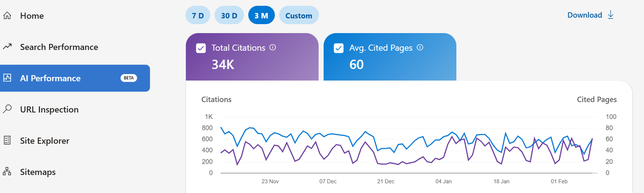Open info icon beside Avg. Cited Pages

click(x=420, y=47)
